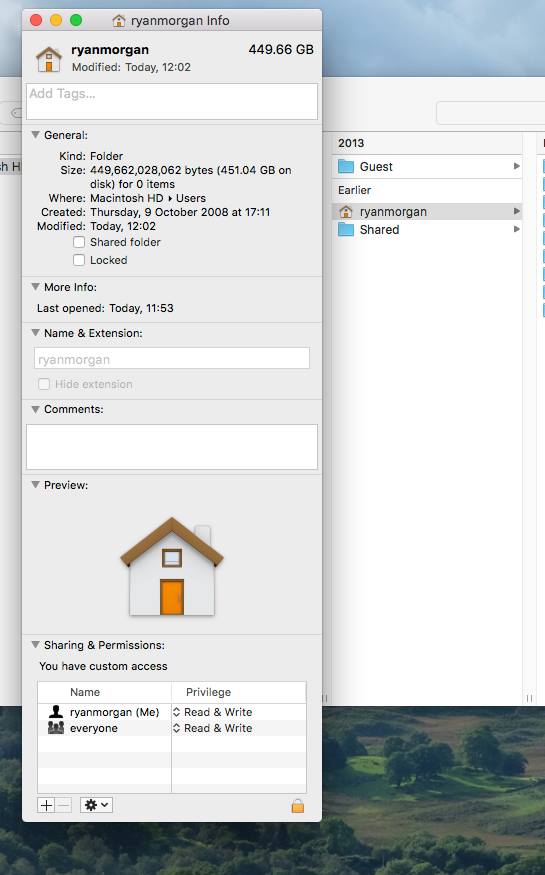545x875 pixels.
Task: Click ryanmorgan home icon in Finder list
Action: (x=346, y=211)
